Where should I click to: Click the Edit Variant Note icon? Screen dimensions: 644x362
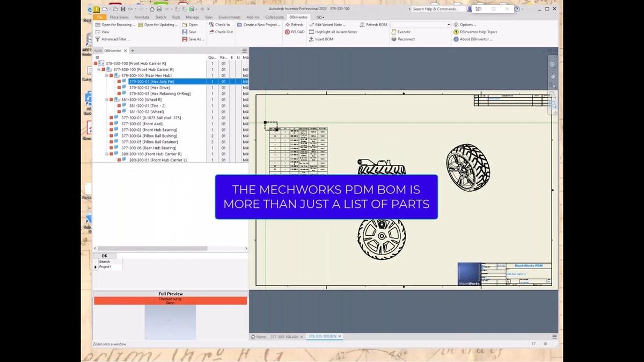click(311, 25)
